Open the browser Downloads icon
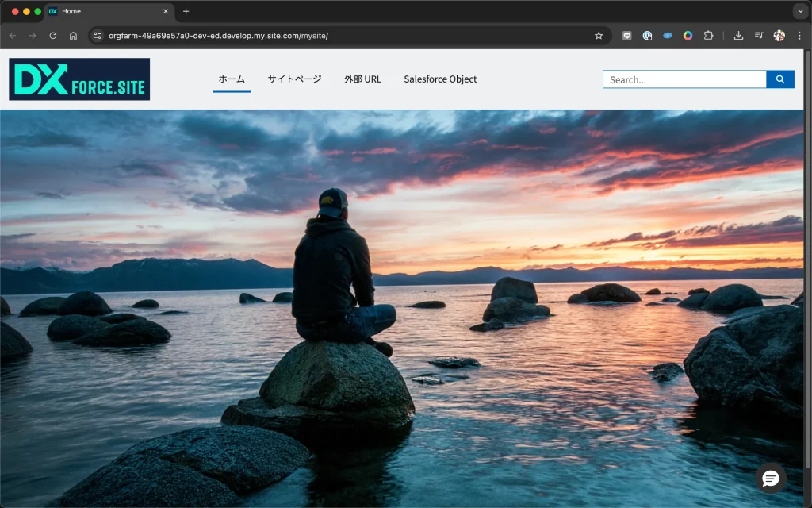Viewport: 812px width, 508px height. point(738,36)
